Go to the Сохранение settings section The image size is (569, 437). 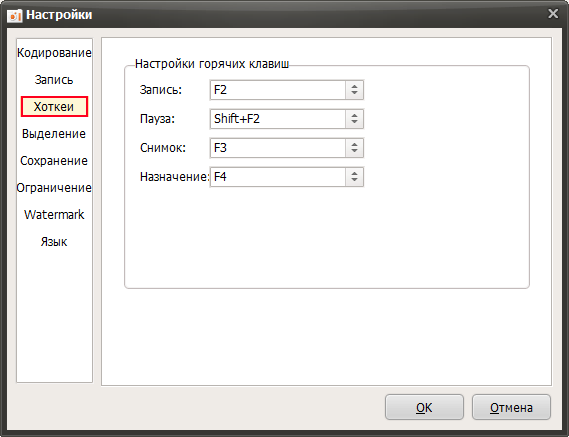[54, 161]
